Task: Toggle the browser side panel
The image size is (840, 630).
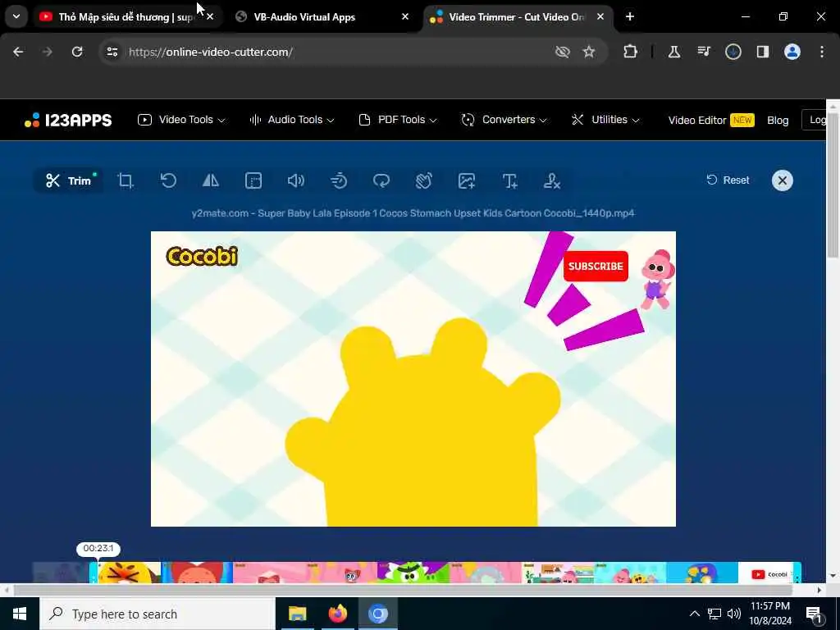Action: 763,52
